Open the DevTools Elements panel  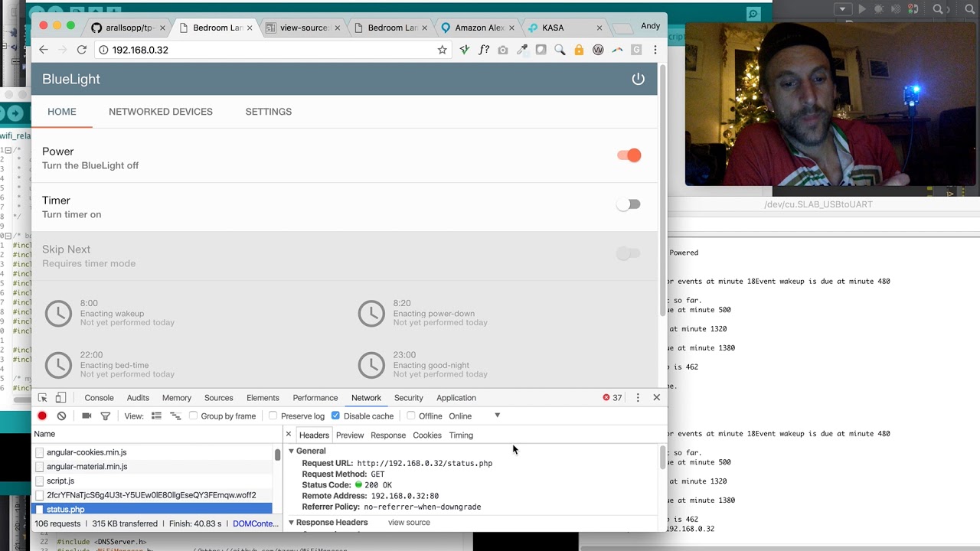coord(263,398)
